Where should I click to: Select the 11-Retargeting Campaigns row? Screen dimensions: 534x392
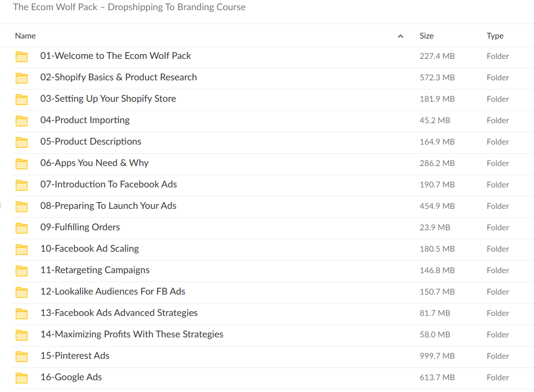95,270
